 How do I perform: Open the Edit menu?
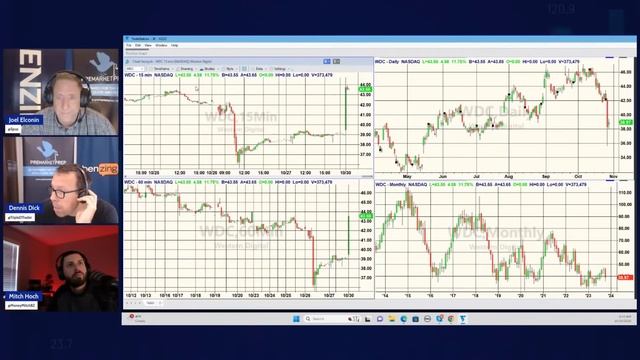(138, 45)
